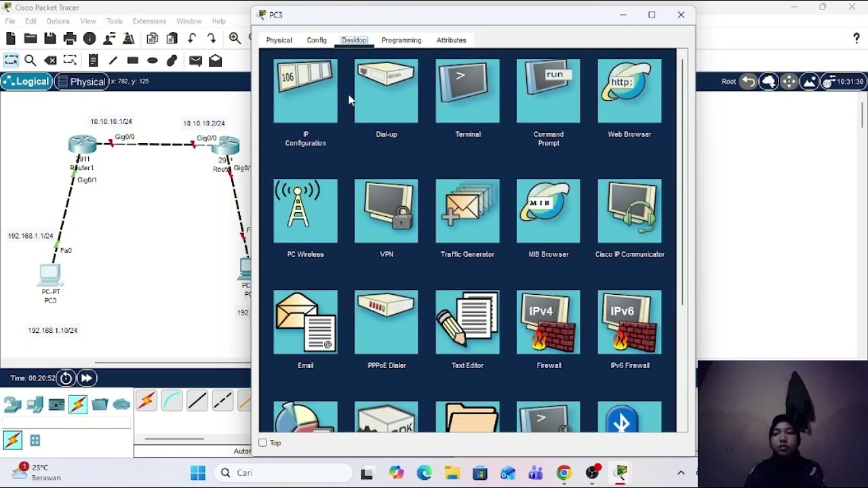Switch to the Logical workspace view
Screen dimensions: 868x488
26,82
